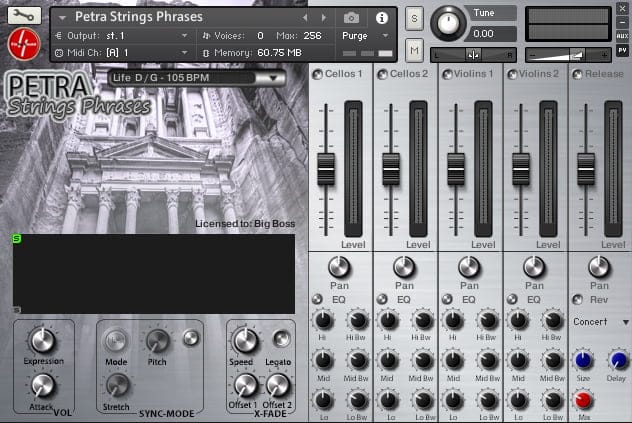
Task: Toggle the Legato button
Action: [x=281, y=338]
